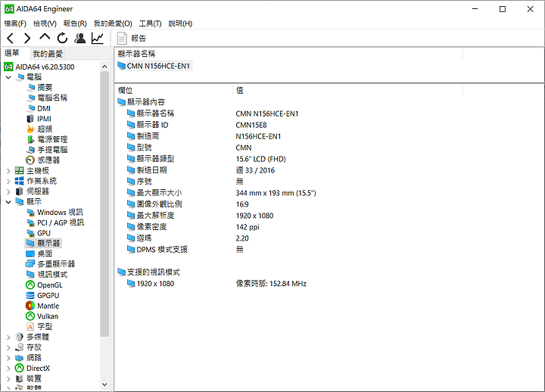Collapse the 電腦 tree node
Screen dimensions: 545x392
click(8, 77)
